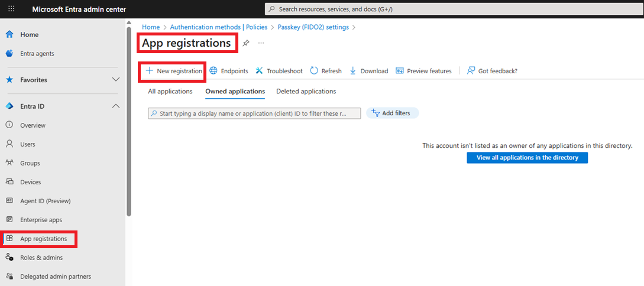Click the Got feedback person icon
Screen dimensions: 644x286
click(471, 70)
